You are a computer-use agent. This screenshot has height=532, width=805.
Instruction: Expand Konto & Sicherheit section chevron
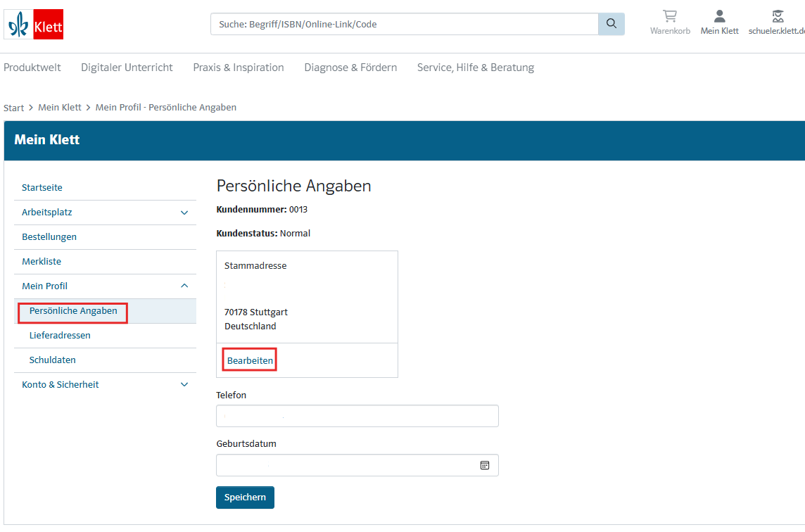pos(184,385)
